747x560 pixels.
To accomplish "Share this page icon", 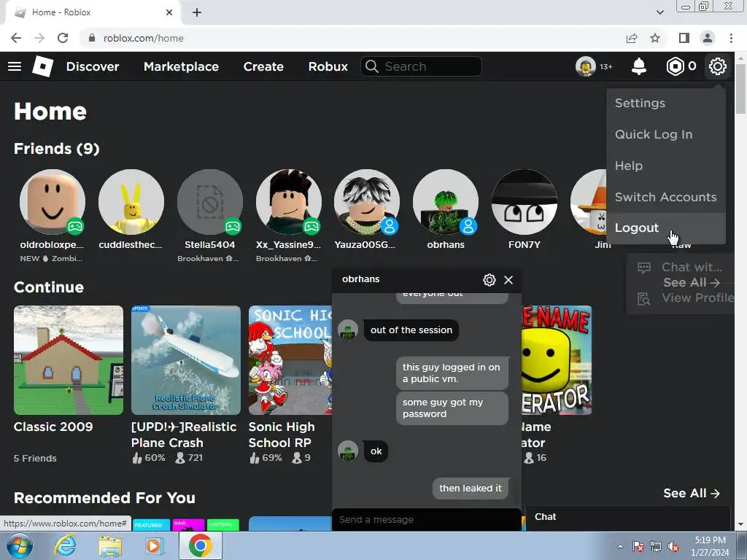I will pos(632,38).
